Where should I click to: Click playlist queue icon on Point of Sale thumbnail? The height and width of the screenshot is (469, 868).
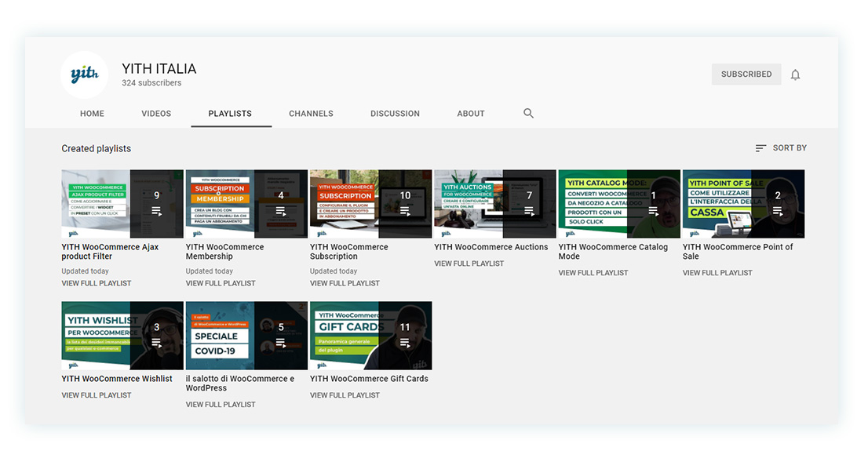778,211
